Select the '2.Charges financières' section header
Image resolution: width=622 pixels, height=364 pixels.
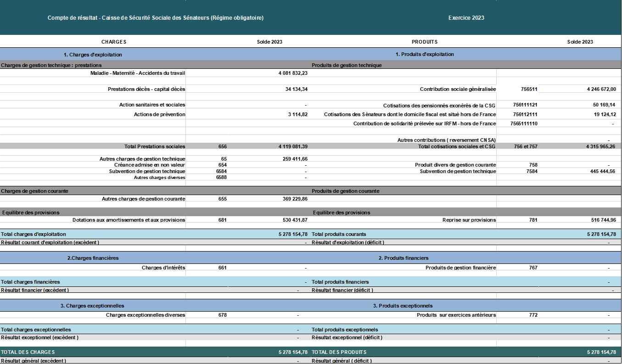point(93,258)
